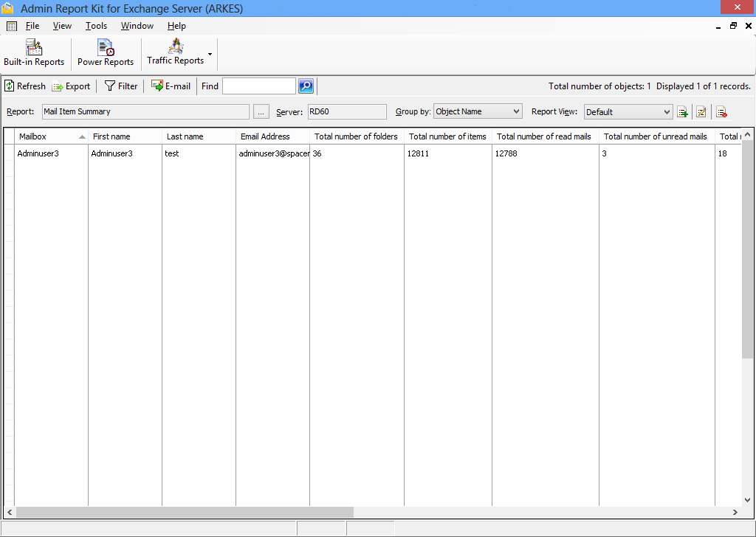Select the read mails cell 12788

point(546,153)
